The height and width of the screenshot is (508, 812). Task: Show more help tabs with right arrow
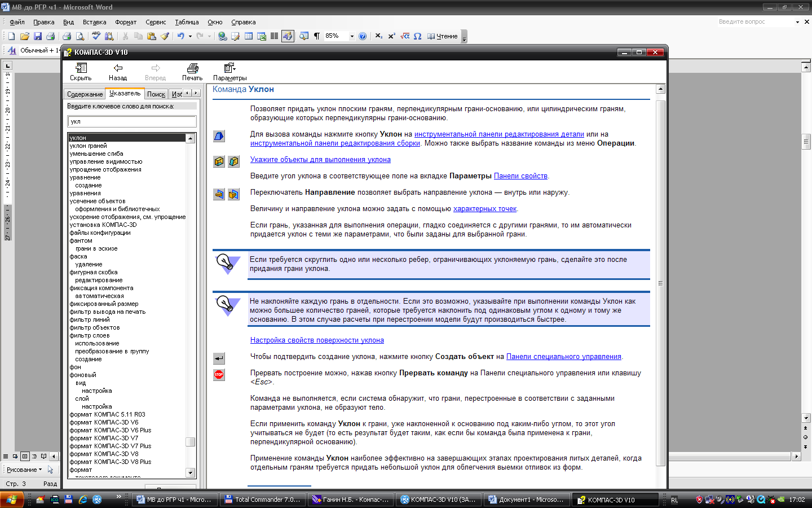[196, 93]
